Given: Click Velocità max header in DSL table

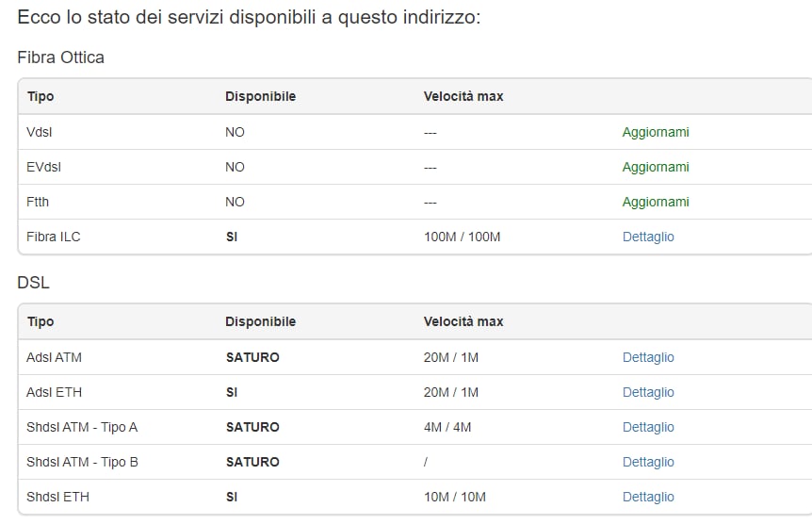Looking at the screenshot, I should coord(463,321).
